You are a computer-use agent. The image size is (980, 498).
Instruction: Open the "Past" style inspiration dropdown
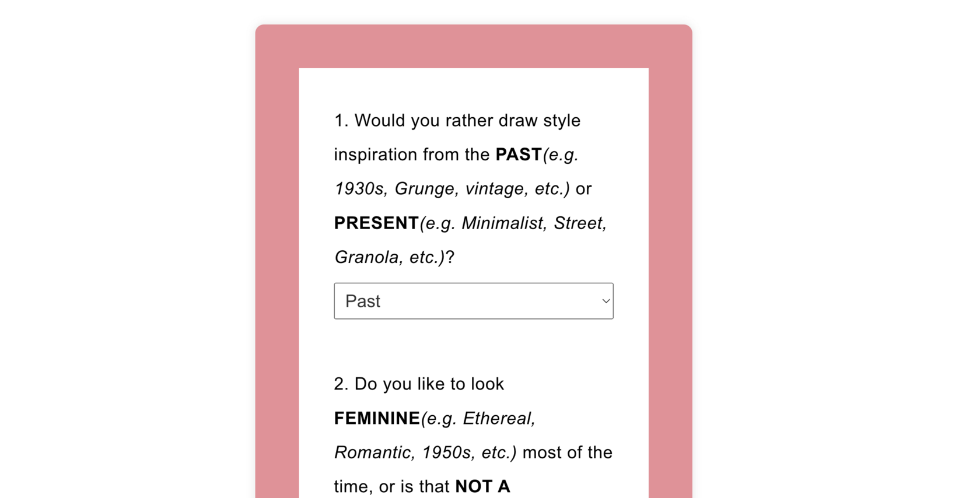pos(473,301)
